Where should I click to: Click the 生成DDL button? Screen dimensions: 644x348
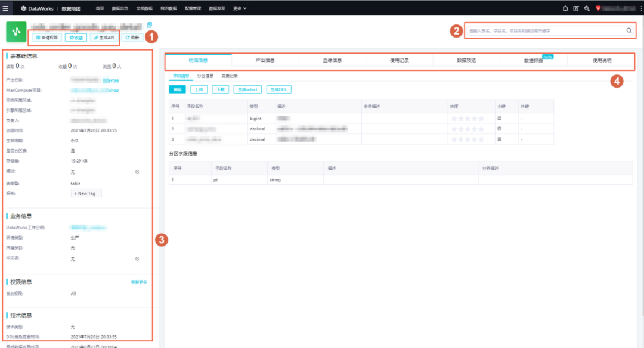(x=279, y=89)
